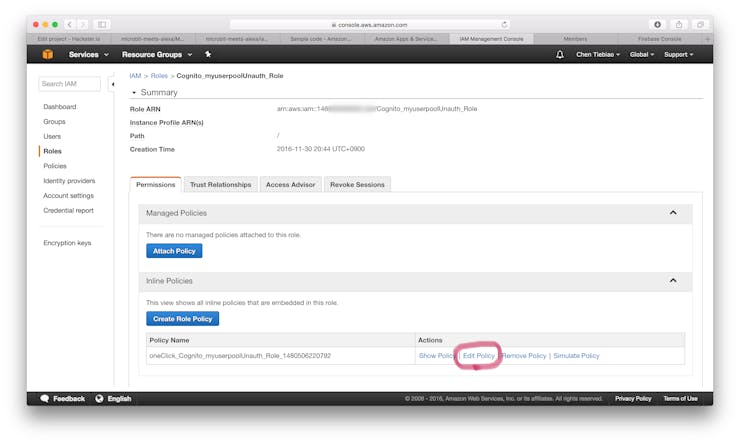Open the Global region dropdown
This screenshot has width=740, height=444.
(641, 55)
